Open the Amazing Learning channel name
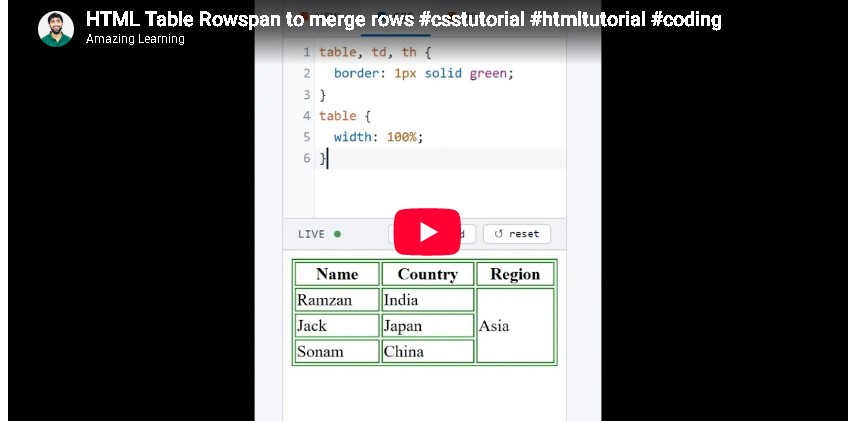850x421 pixels. (x=135, y=39)
